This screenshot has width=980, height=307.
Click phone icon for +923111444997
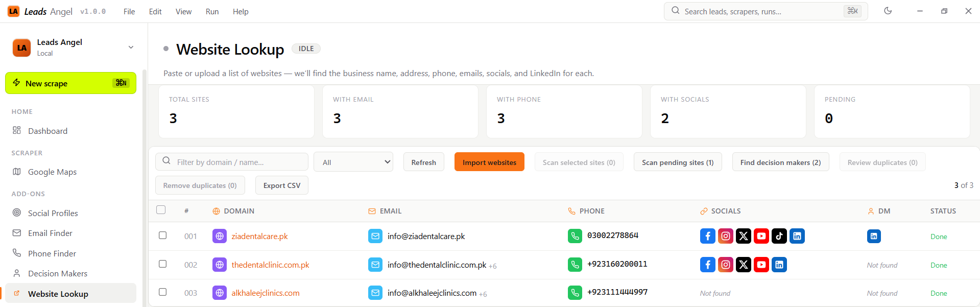575,293
